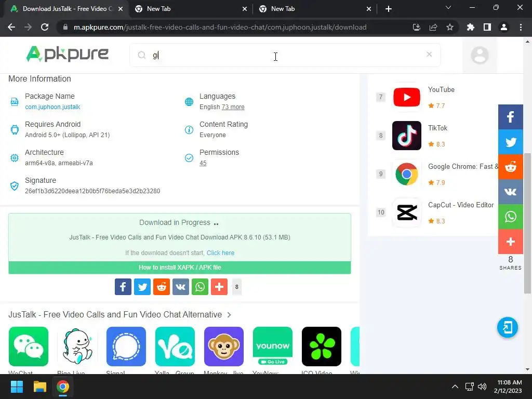532x399 pixels.
Task: Open WeChat alternative app icon
Action: click(29, 347)
